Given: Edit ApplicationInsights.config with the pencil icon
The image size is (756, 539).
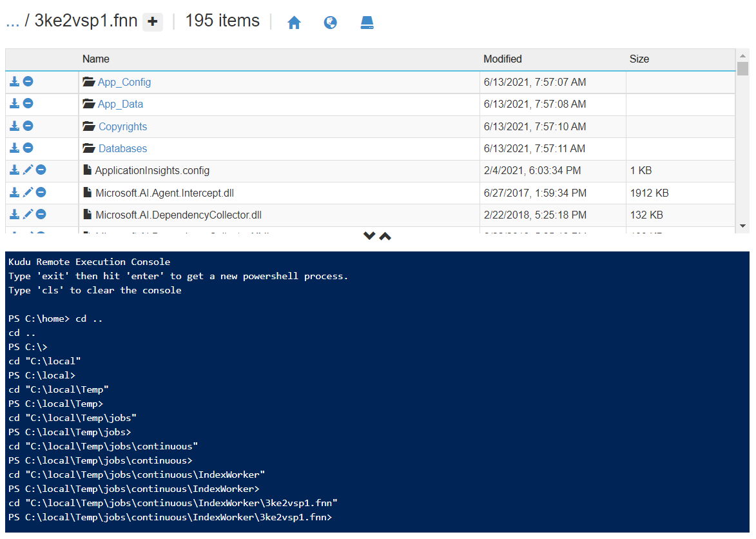Looking at the screenshot, I should click(27, 170).
